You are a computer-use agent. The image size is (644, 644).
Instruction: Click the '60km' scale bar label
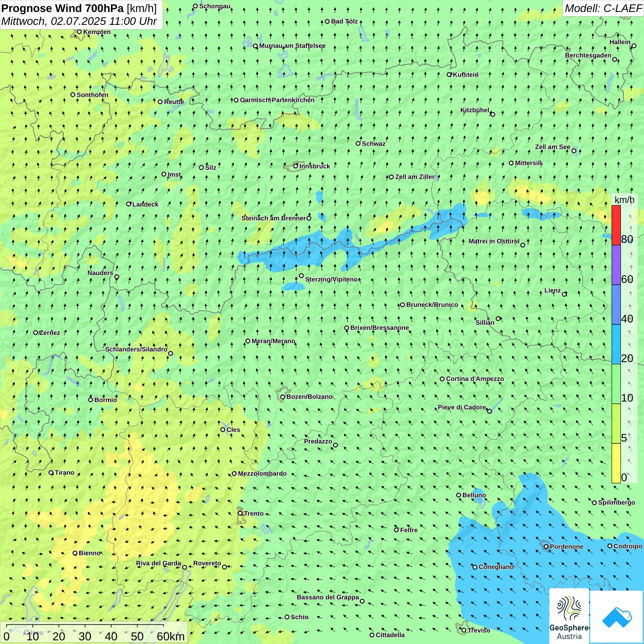(171, 636)
